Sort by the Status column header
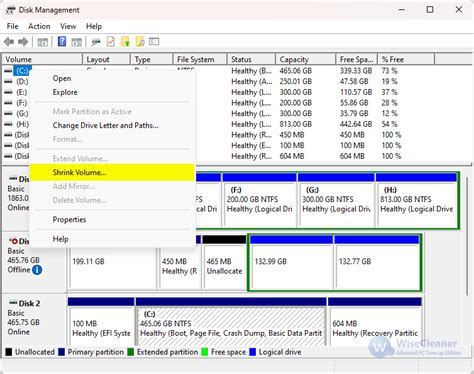Viewport: 474px width, 374px height. [x=251, y=59]
